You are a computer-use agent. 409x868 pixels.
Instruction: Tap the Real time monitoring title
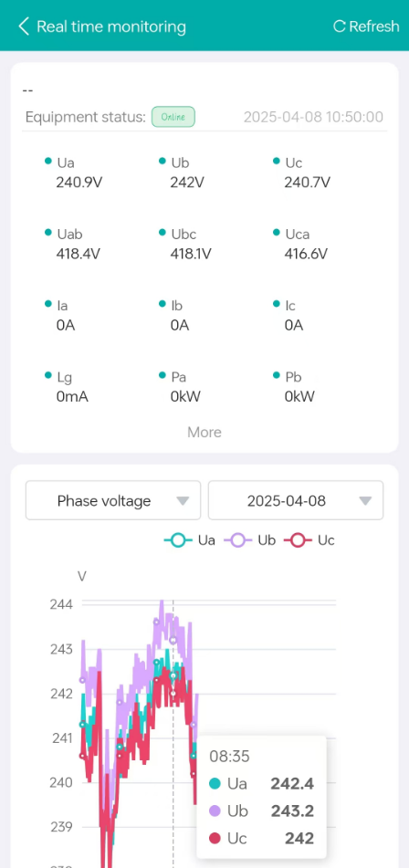(111, 26)
